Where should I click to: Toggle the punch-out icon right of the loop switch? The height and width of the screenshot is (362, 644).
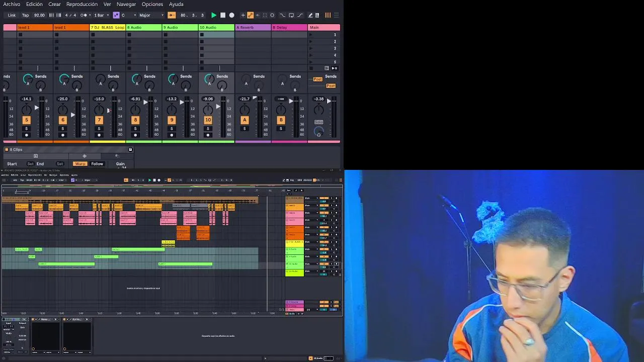point(300,15)
